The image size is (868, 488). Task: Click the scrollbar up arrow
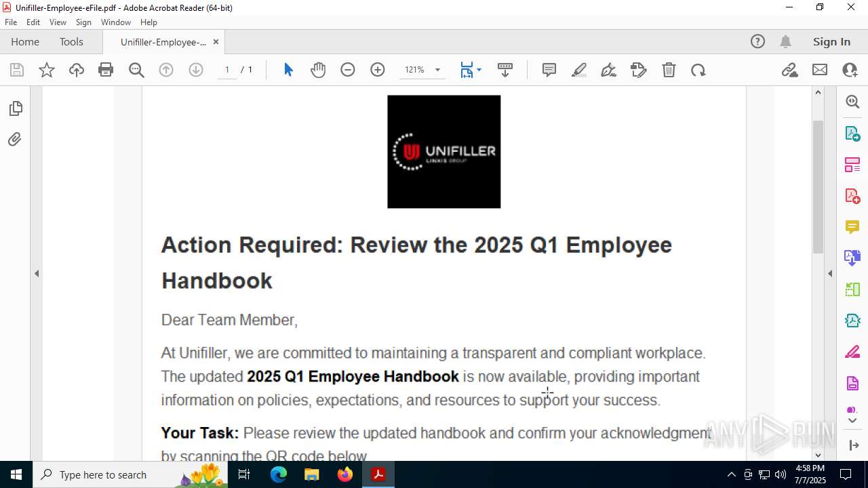click(x=818, y=92)
